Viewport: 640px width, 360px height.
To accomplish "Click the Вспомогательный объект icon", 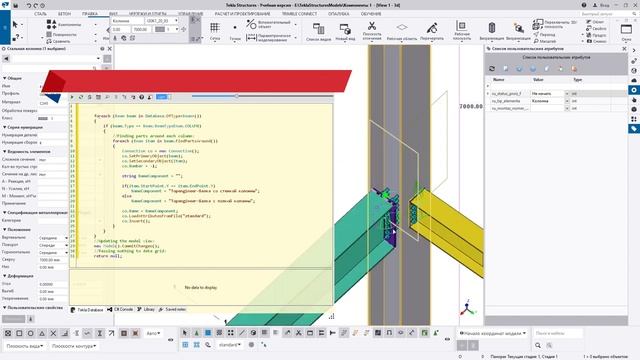I will (251, 24).
